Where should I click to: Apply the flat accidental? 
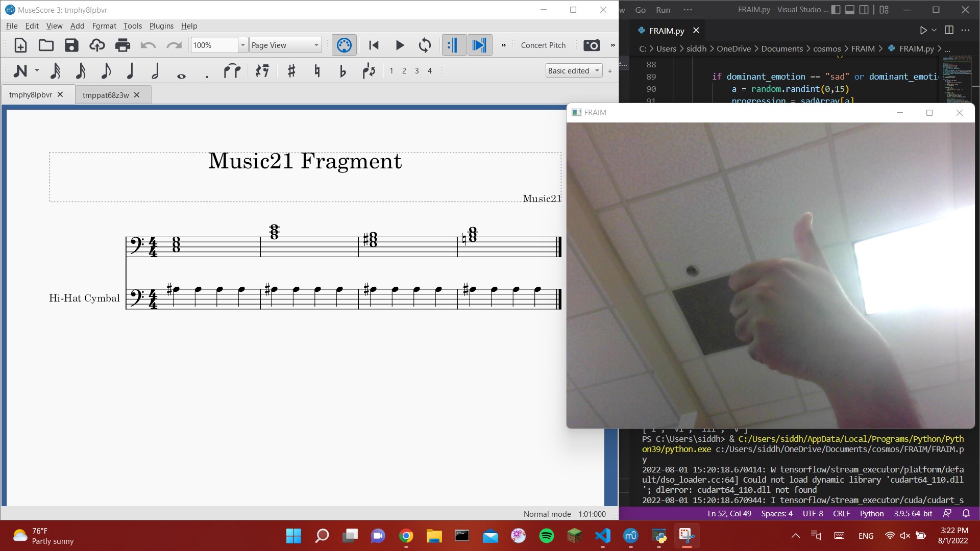[x=342, y=71]
